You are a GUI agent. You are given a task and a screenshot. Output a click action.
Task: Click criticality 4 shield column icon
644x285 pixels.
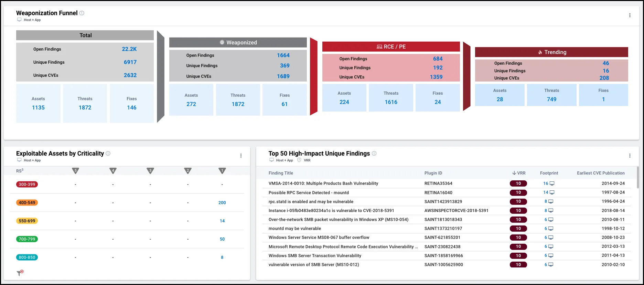(x=113, y=171)
